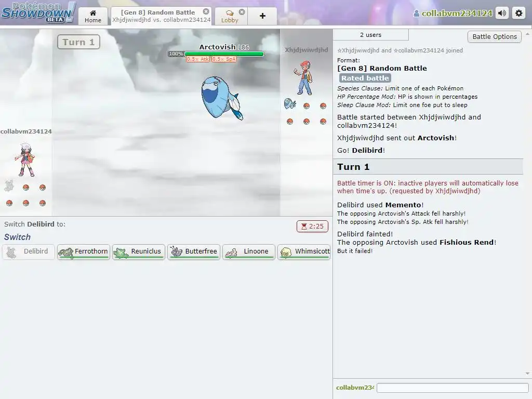This screenshot has height=399, width=532.
Task: Close the Lobby tab
Action: tap(242, 12)
